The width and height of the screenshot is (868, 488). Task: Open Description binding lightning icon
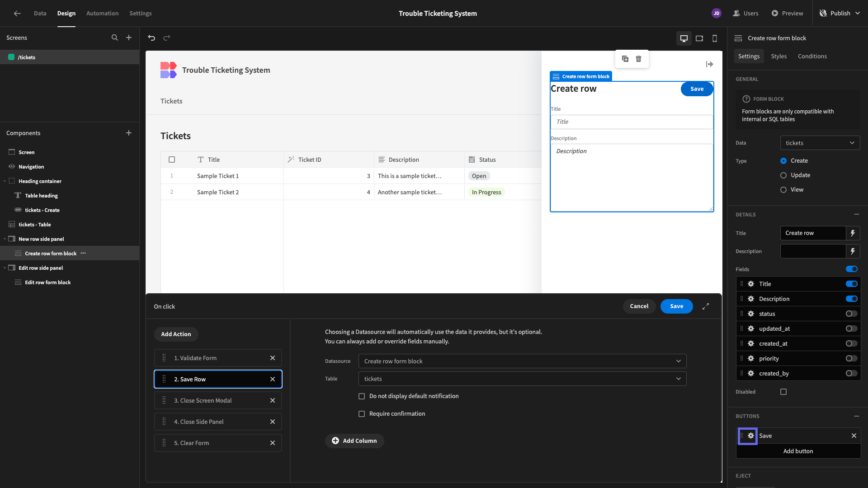[853, 251]
